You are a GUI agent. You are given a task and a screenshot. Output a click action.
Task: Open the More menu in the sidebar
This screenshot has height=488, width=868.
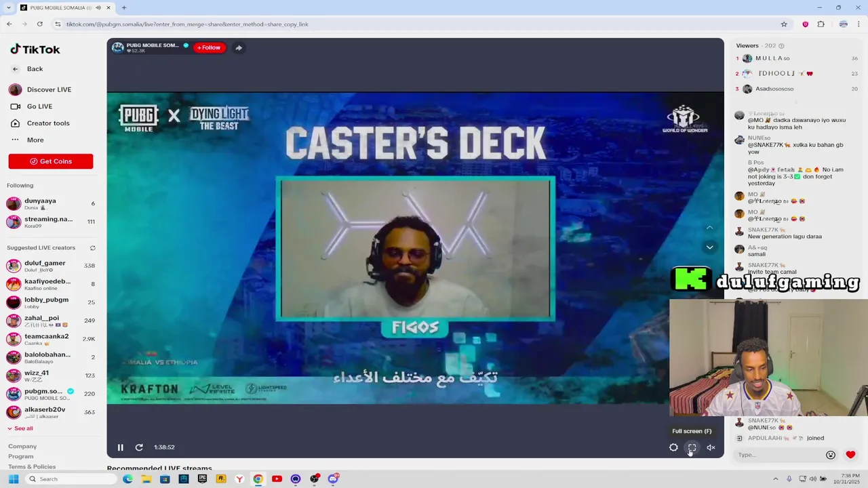[x=35, y=140]
